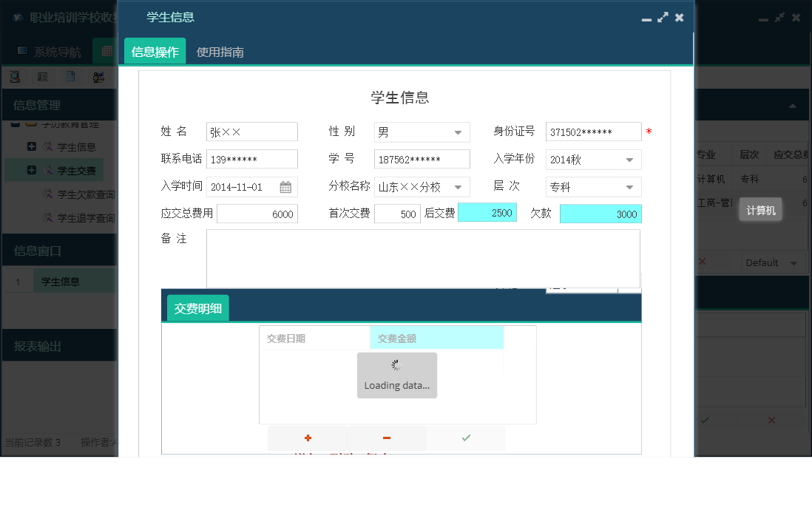Select the 交费明细 tab
This screenshot has height=510, width=812.
point(196,306)
